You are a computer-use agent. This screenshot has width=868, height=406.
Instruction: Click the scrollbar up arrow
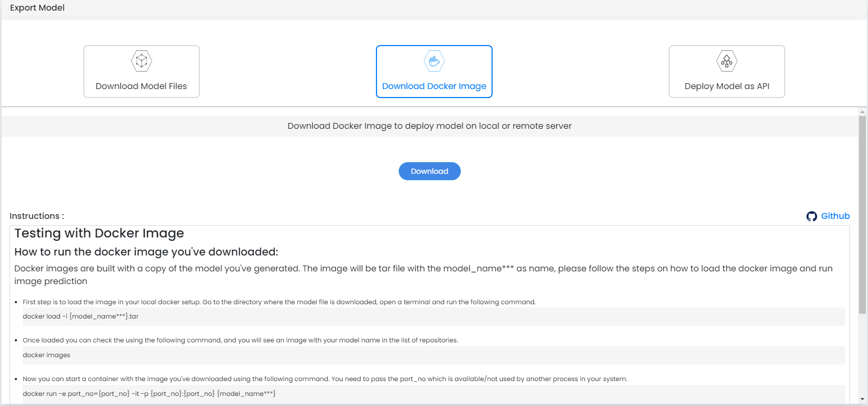coord(862,112)
